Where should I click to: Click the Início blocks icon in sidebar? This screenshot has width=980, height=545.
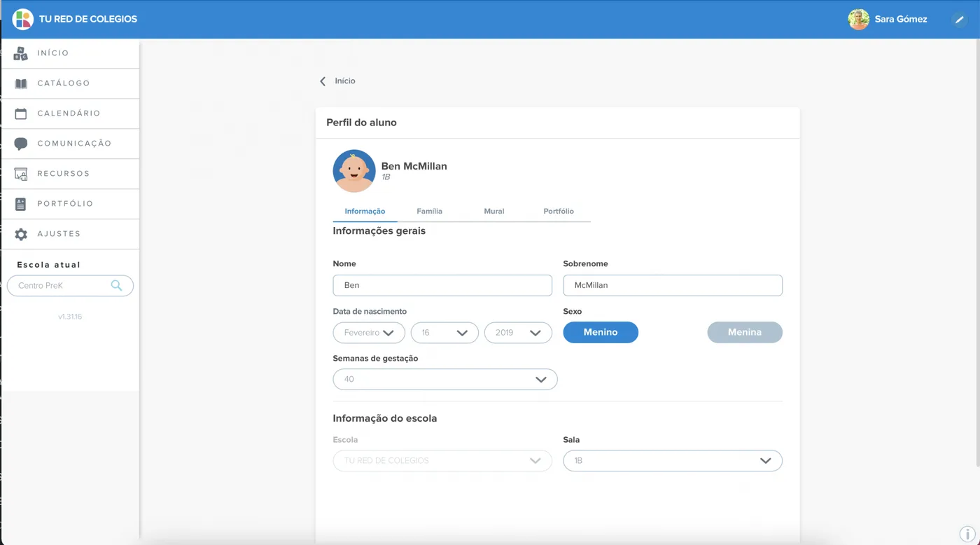point(21,53)
